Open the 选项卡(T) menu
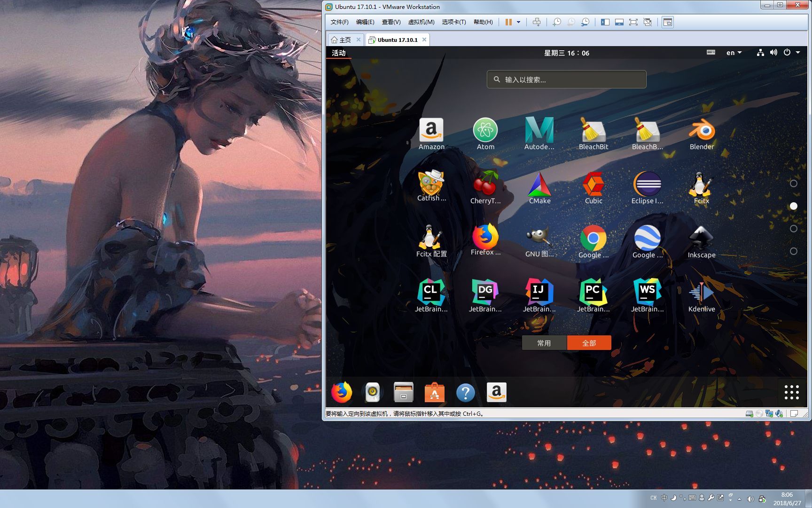Screen dimensions: 812x508 (x=454, y=22)
